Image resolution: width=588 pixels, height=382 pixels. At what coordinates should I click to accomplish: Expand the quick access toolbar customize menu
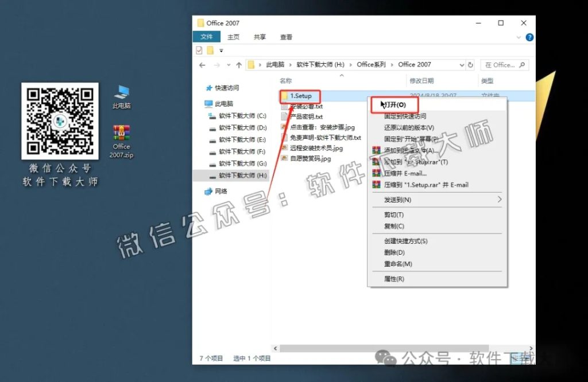point(220,50)
